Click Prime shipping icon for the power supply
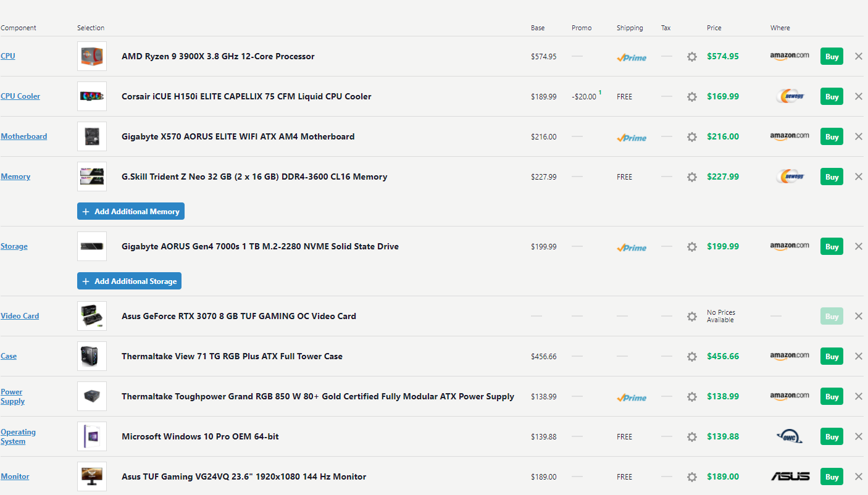868x495 pixels. [632, 397]
